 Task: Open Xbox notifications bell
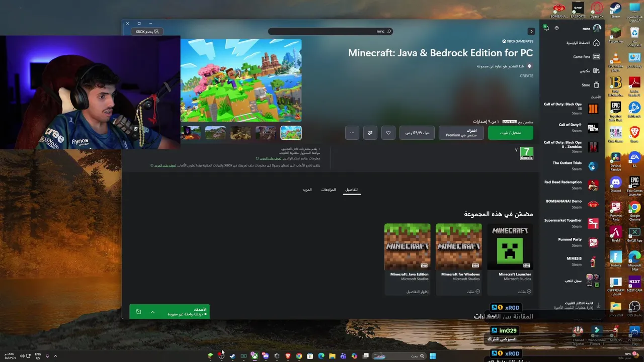(x=546, y=28)
